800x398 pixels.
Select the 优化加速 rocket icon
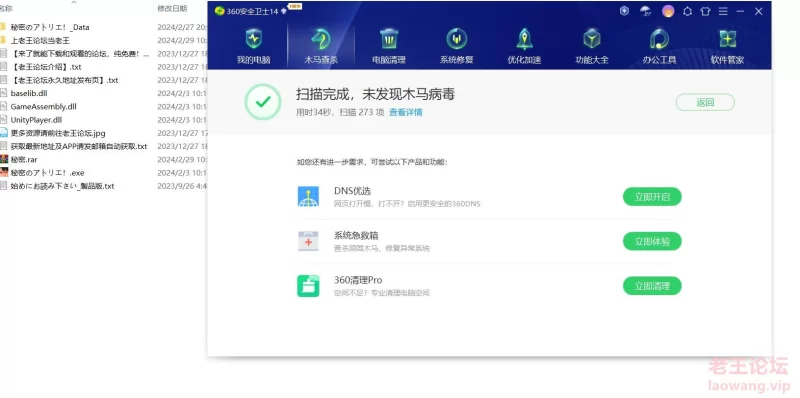pyautogui.click(x=524, y=39)
